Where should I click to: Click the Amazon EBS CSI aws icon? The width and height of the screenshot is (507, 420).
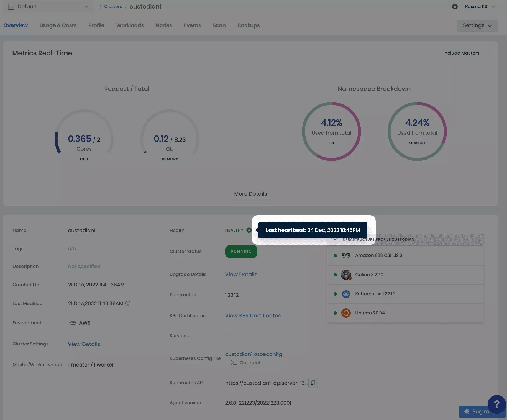[x=346, y=255]
